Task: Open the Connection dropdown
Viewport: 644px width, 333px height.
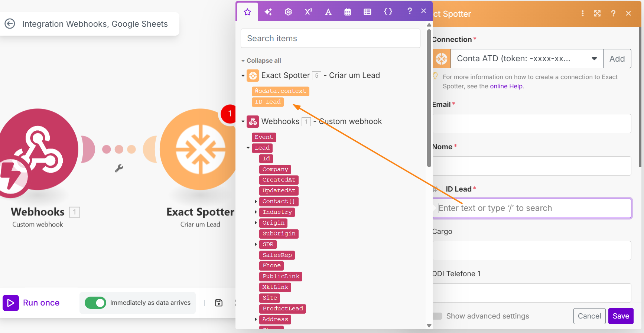Action: [x=527, y=59]
